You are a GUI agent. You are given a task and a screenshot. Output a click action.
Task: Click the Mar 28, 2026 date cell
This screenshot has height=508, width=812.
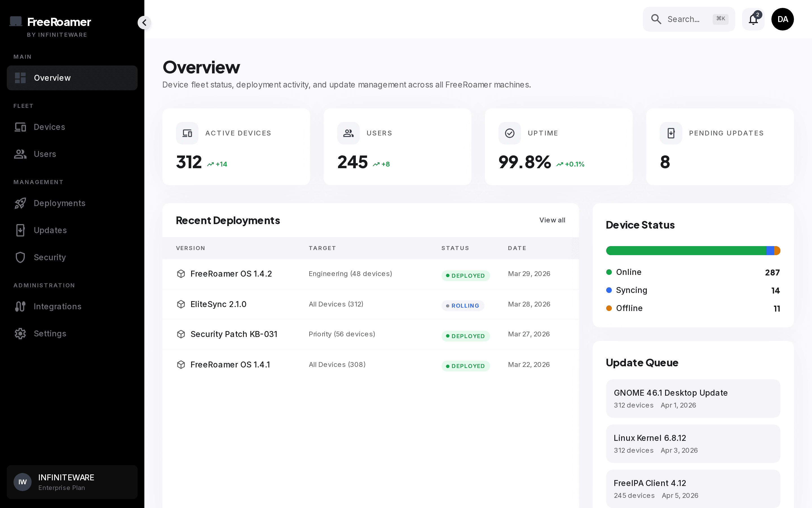[529, 304]
